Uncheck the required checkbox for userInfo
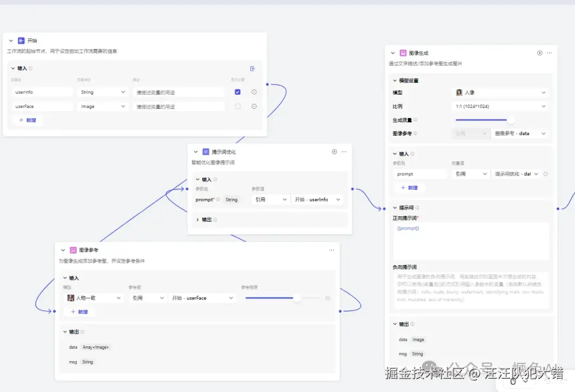Viewport: 575px width, 392px height. [x=236, y=91]
